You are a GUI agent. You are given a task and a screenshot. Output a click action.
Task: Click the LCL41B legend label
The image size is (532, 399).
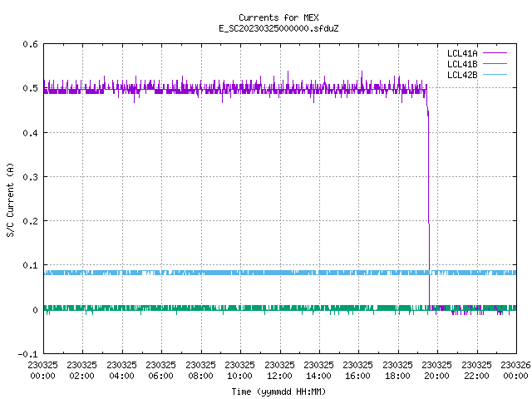click(x=462, y=64)
